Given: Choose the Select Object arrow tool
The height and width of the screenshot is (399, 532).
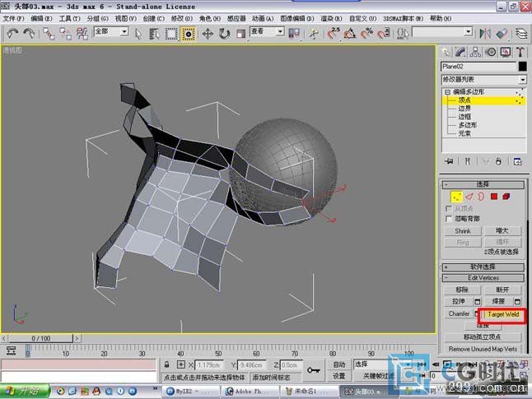Looking at the screenshot, I should pos(138,34).
